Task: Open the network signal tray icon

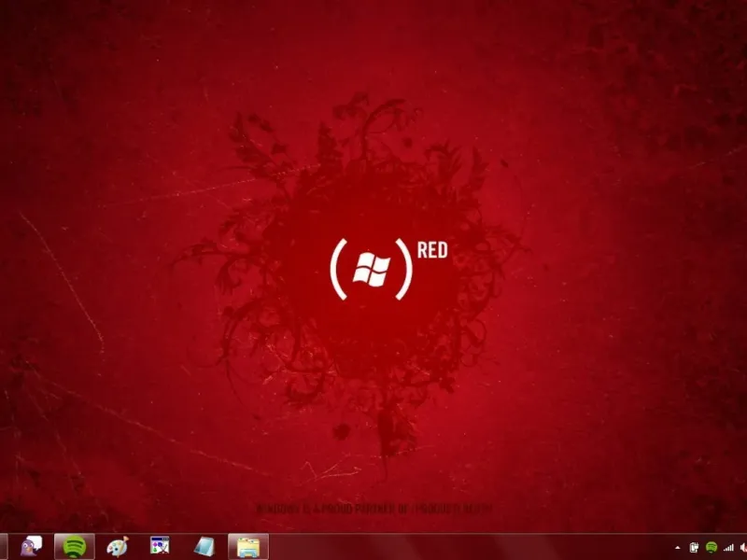Action: tap(728, 548)
